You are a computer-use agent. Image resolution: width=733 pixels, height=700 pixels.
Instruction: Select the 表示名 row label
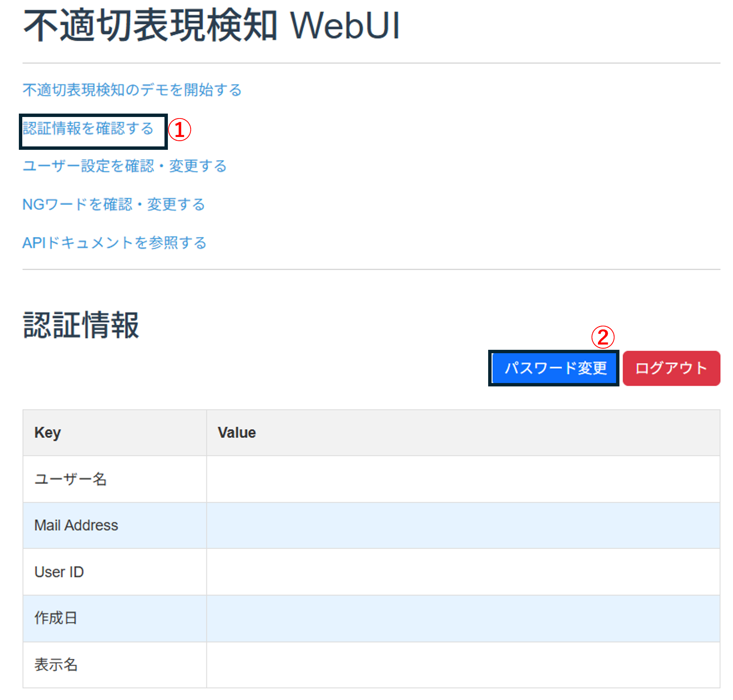(56, 665)
